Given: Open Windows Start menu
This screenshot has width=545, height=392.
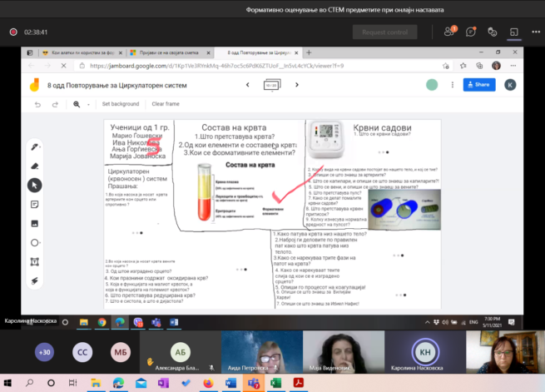Looking at the screenshot, I should 7,383.
